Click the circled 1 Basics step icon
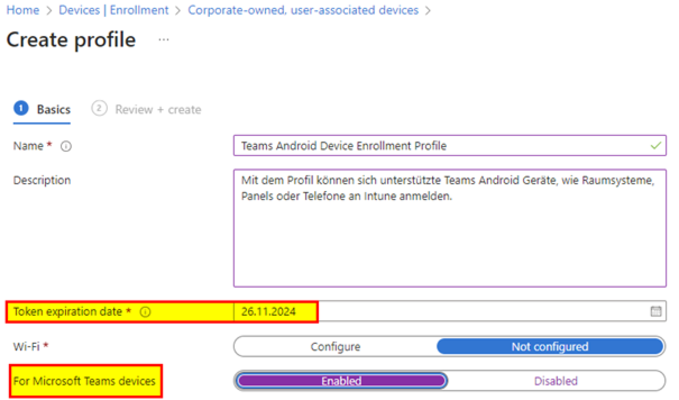Viewport: 679px width, 400px height. coord(21,108)
